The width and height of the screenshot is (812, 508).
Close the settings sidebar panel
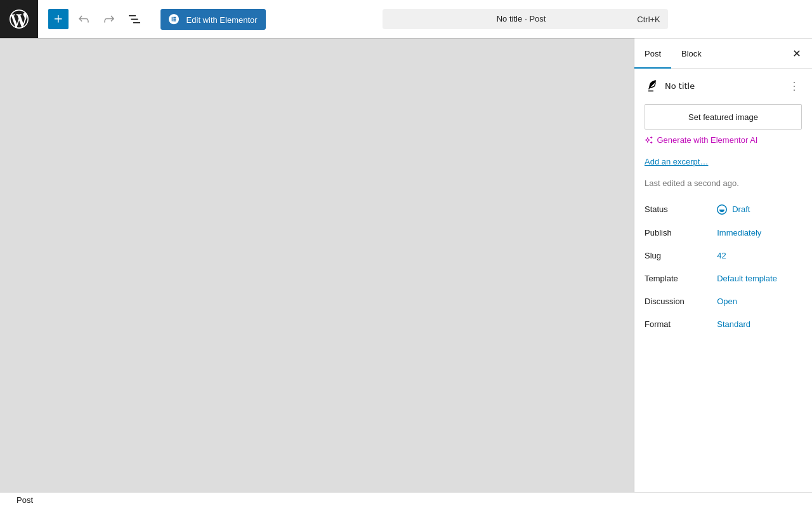[797, 53]
